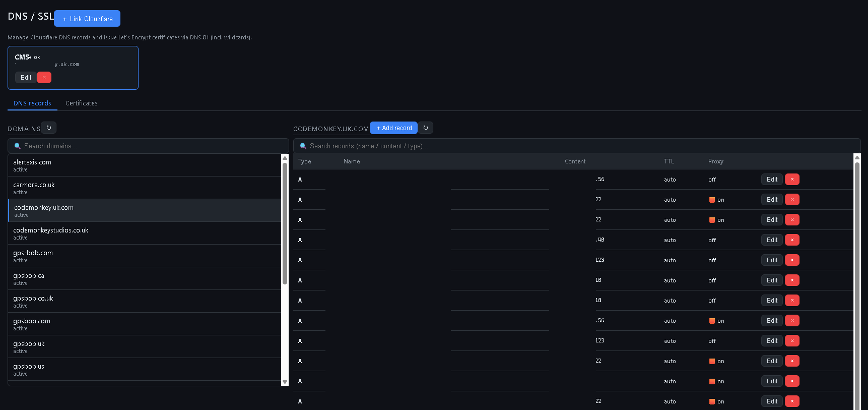This screenshot has width=868, height=410.
Task: Delete the first record with content 18
Action: [x=792, y=280]
